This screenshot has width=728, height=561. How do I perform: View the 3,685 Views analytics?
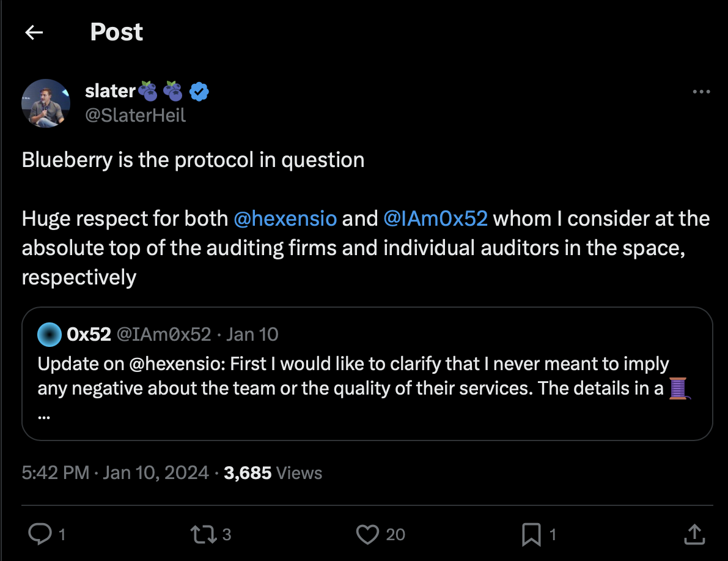(273, 472)
